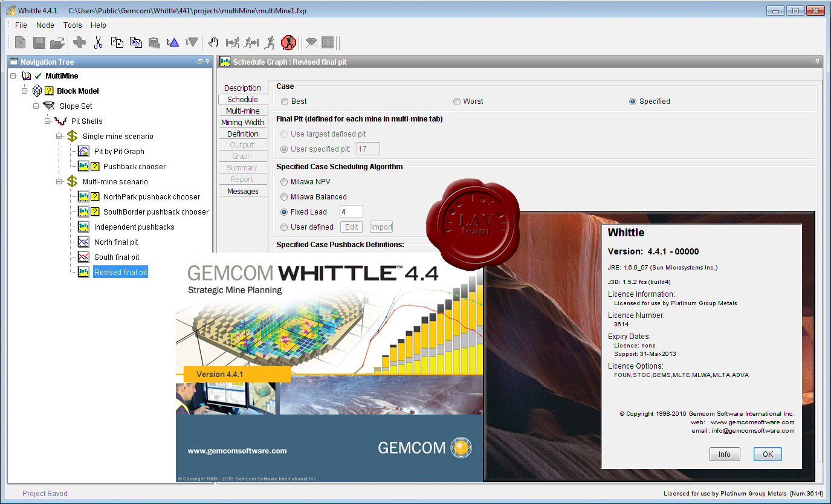Viewport: 831px width, 504px height.
Task: Click the North final pit graph icon
Action: pyautogui.click(x=84, y=242)
